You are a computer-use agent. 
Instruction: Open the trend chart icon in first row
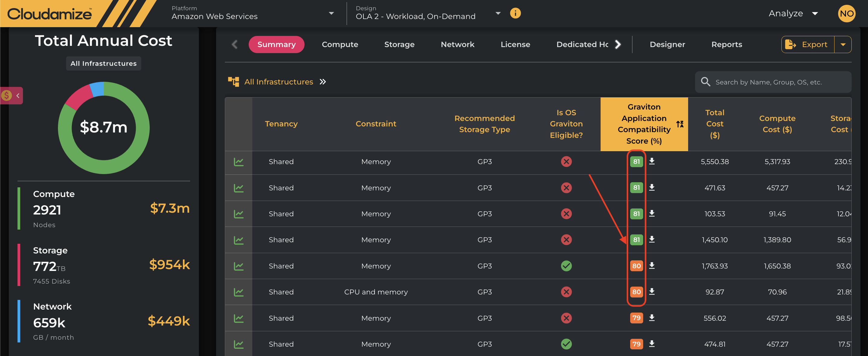tap(238, 162)
